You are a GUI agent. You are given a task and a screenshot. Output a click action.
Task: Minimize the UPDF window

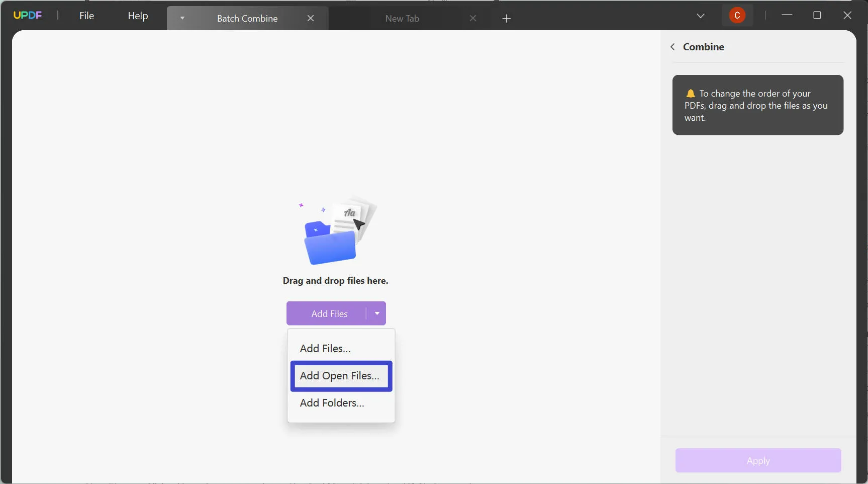(x=787, y=15)
